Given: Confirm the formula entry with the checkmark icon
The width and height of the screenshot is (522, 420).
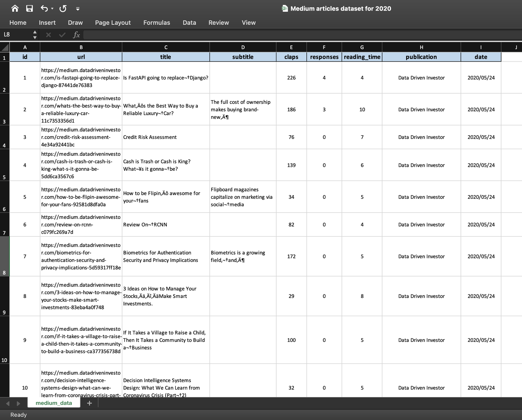Looking at the screenshot, I should pos(62,35).
